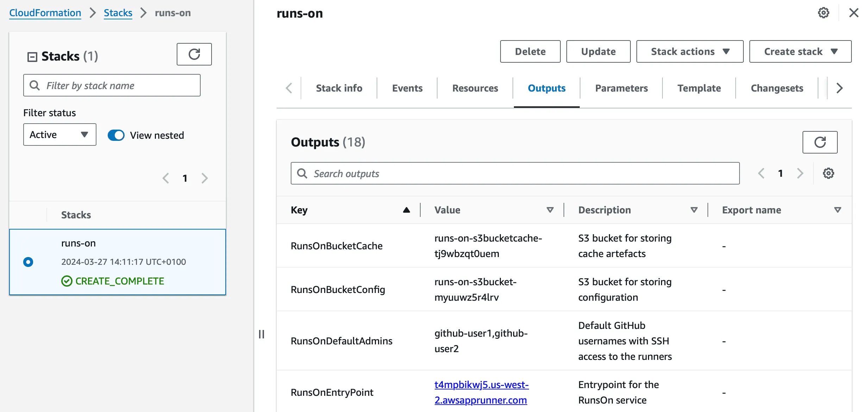This screenshot has height=412, width=868.
Task: Open the Active status filter dropdown
Action: pyautogui.click(x=59, y=135)
